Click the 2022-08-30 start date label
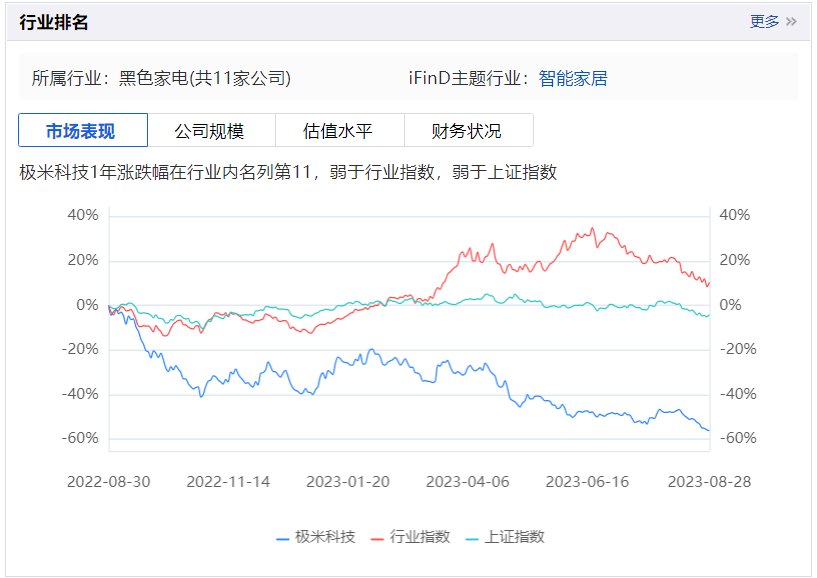 pos(109,481)
